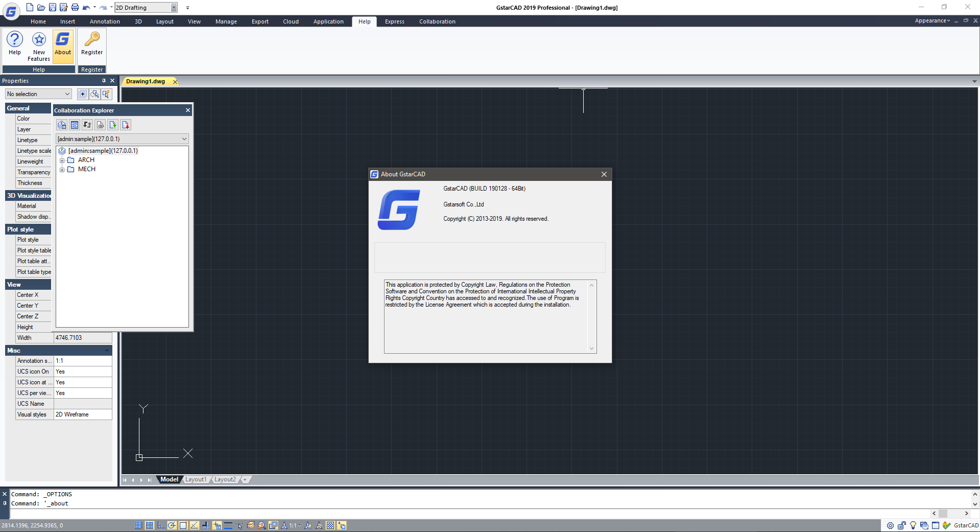Open the Express ribbon tab
Image resolution: width=980 pixels, height=532 pixels.
click(394, 21)
